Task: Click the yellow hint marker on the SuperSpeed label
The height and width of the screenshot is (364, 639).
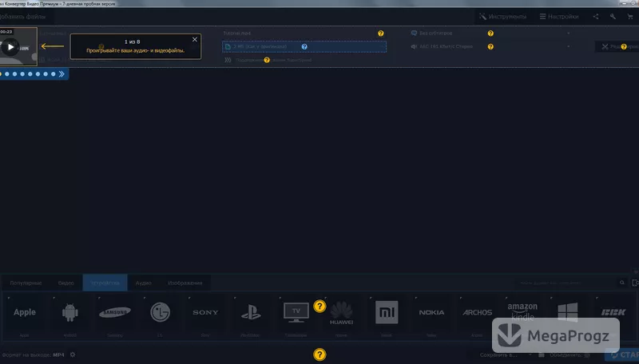Action: point(267,60)
